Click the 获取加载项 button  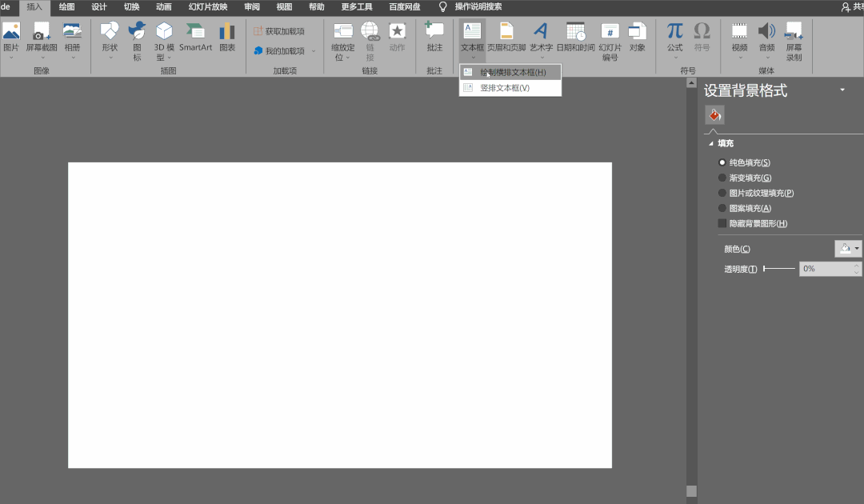(x=279, y=31)
